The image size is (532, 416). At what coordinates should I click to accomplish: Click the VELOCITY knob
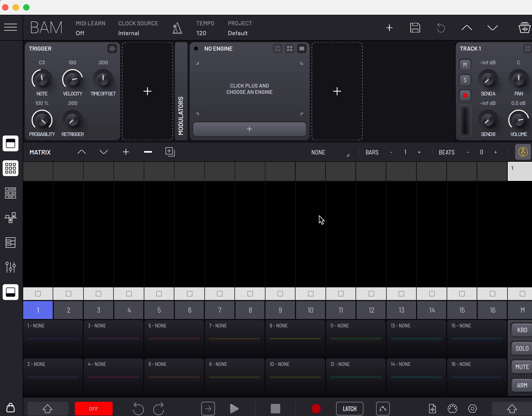[72, 79]
